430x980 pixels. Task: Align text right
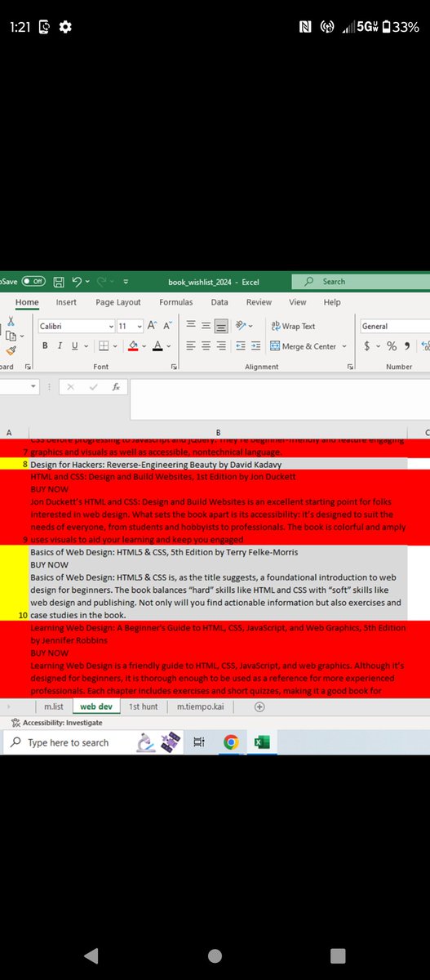pos(220,346)
